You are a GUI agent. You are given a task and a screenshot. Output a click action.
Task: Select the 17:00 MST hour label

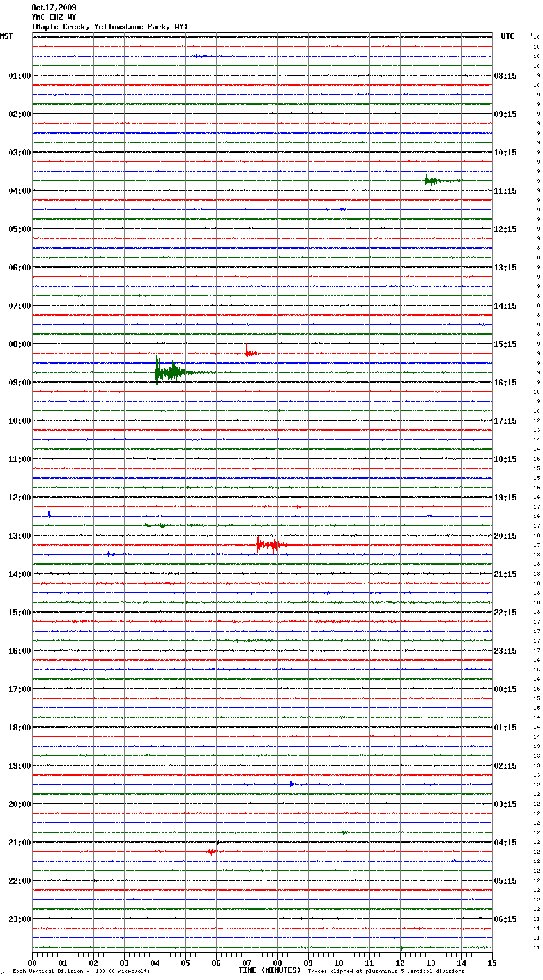coord(20,689)
